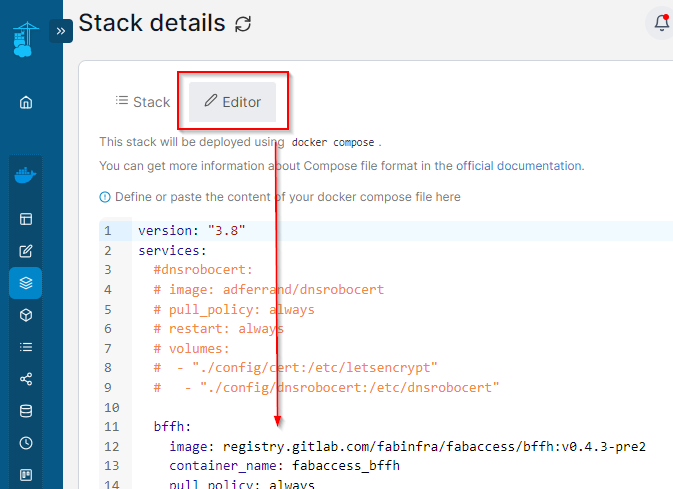This screenshot has height=489, width=673.
Task: Open Networks share icon in sidebar
Action: tap(26, 379)
